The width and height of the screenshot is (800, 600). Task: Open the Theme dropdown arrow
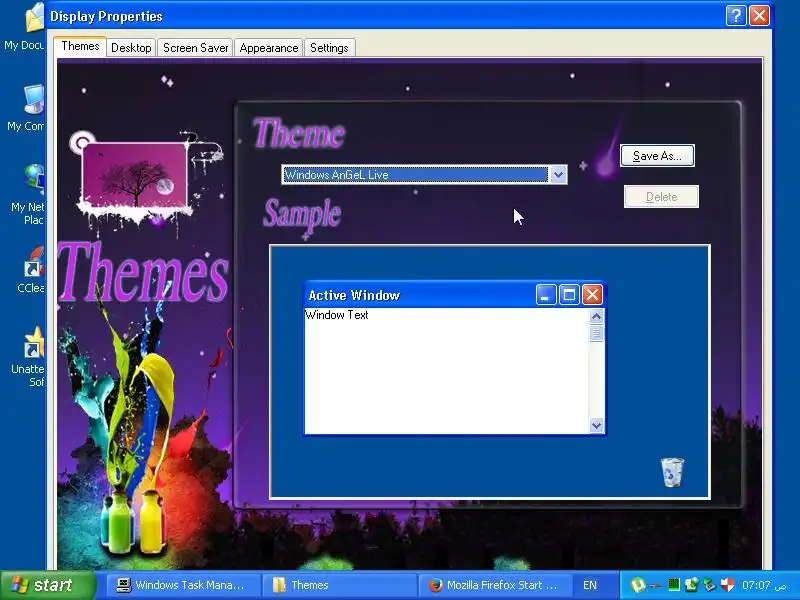[x=558, y=174]
